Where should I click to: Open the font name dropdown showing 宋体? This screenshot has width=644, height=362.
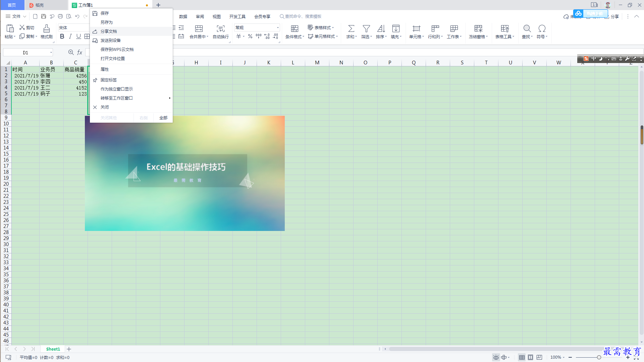click(x=74, y=27)
